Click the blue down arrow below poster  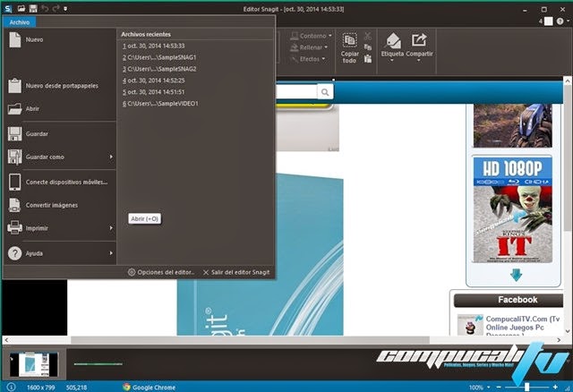point(516,275)
